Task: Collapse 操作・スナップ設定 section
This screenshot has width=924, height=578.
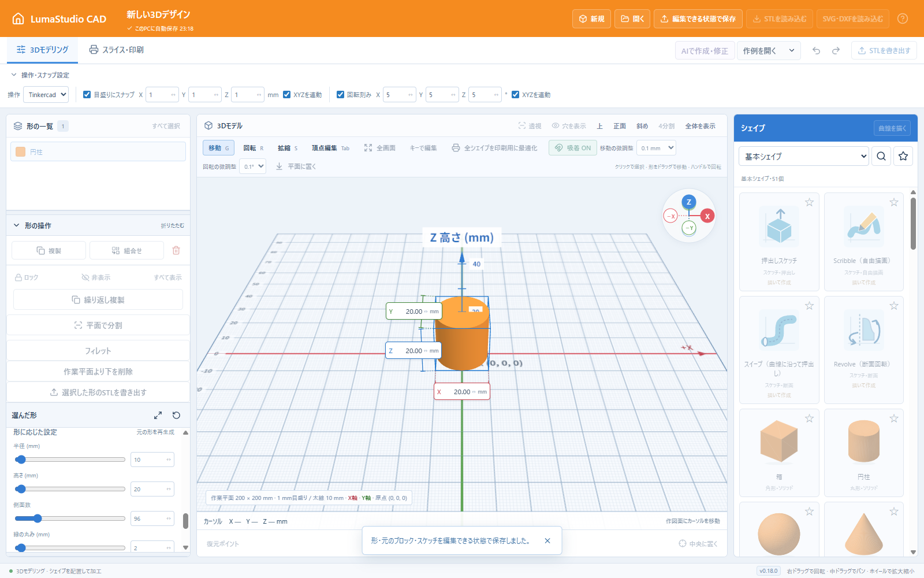Action: click(x=39, y=75)
